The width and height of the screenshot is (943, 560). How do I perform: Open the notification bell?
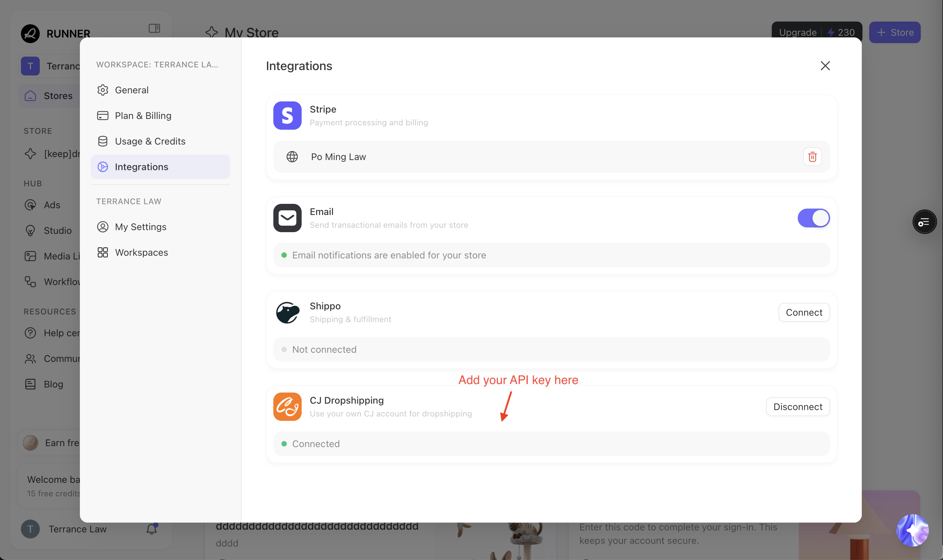click(x=151, y=529)
